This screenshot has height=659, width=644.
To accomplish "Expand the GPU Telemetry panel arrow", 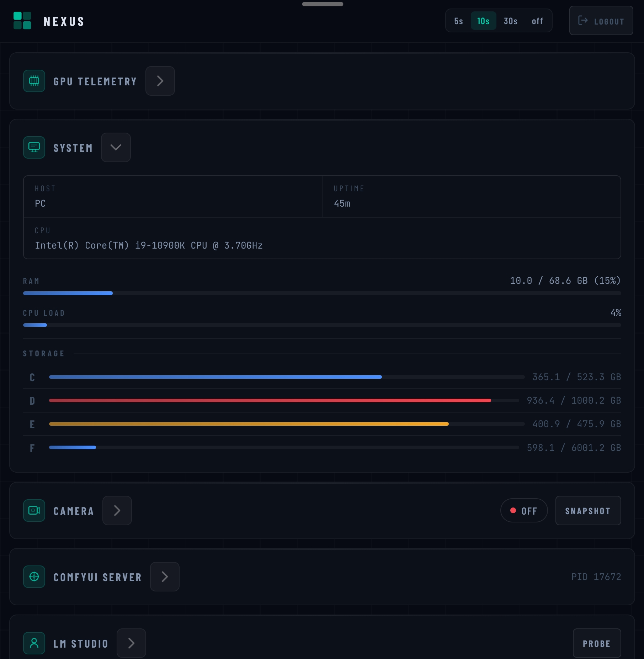I will click(x=160, y=81).
